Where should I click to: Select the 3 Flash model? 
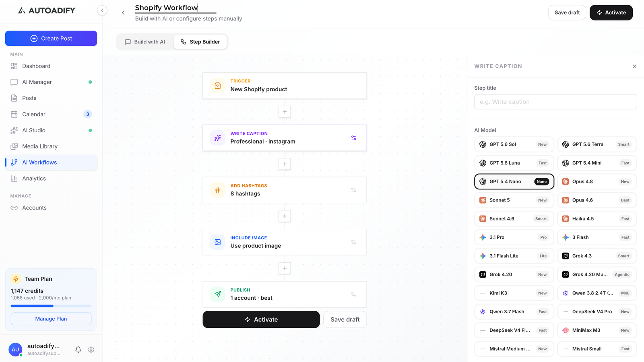[x=597, y=237]
